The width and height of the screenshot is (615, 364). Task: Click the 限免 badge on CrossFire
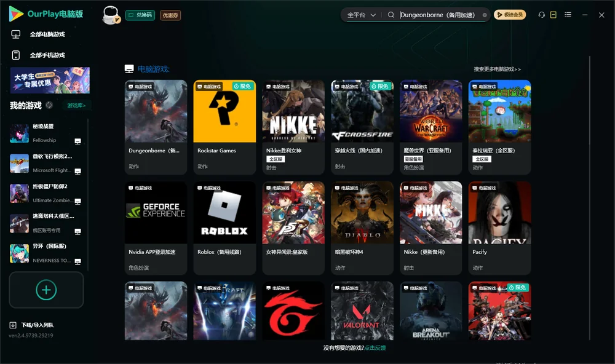[x=381, y=86]
